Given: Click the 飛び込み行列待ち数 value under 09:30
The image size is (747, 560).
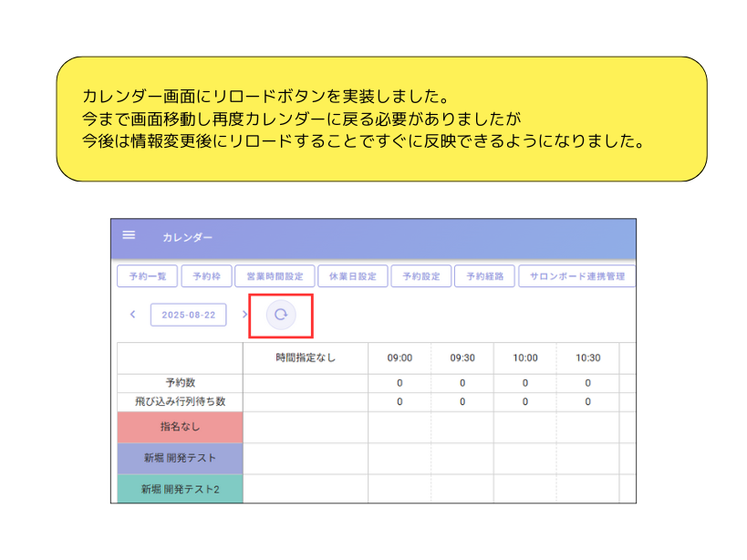Looking at the screenshot, I should 462,402.
